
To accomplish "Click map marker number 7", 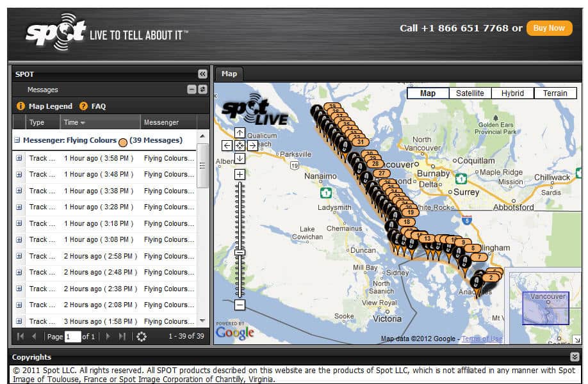I will pos(479,257).
